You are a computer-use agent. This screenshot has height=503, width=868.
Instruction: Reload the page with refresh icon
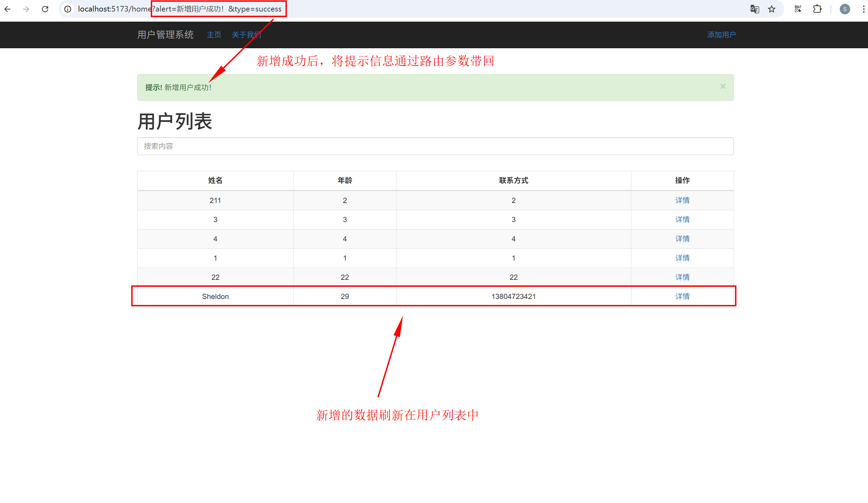tap(45, 9)
